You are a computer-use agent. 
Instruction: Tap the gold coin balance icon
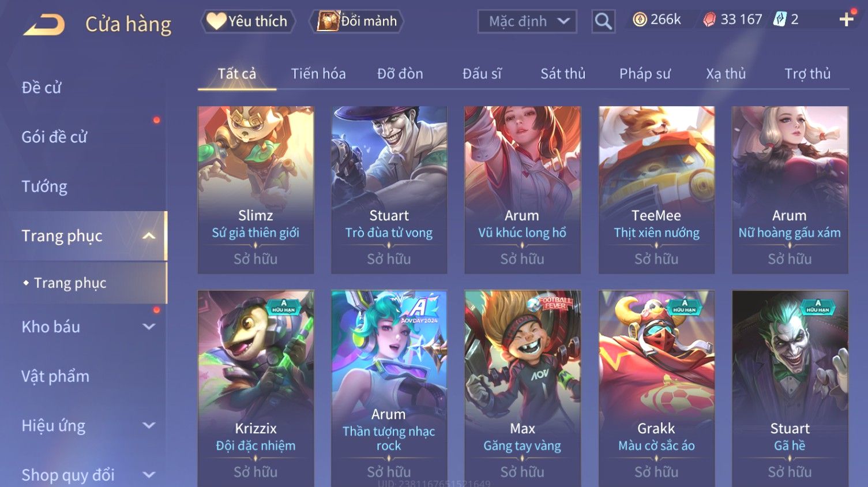click(640, 20)
